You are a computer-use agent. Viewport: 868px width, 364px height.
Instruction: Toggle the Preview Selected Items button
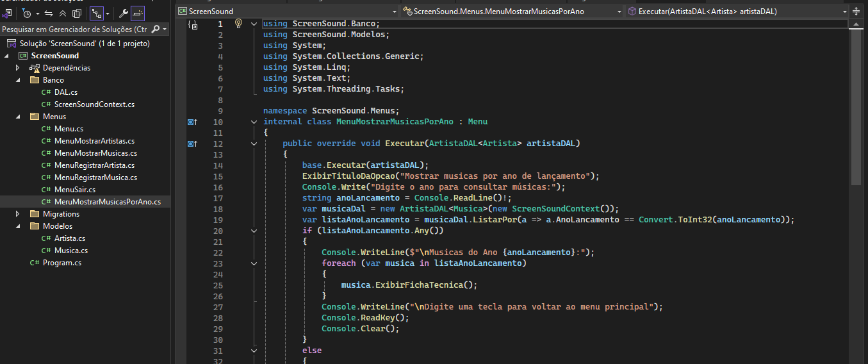[x=137, y=13]
